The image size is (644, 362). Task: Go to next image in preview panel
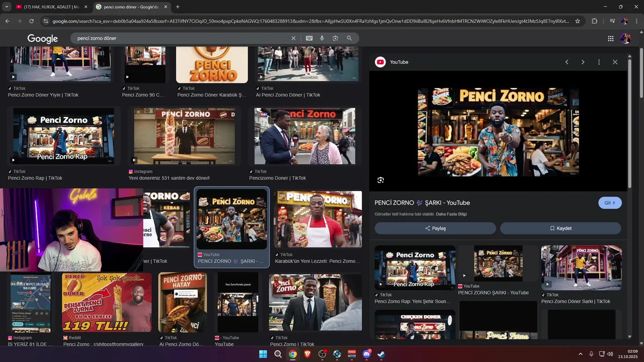(583, 62)
